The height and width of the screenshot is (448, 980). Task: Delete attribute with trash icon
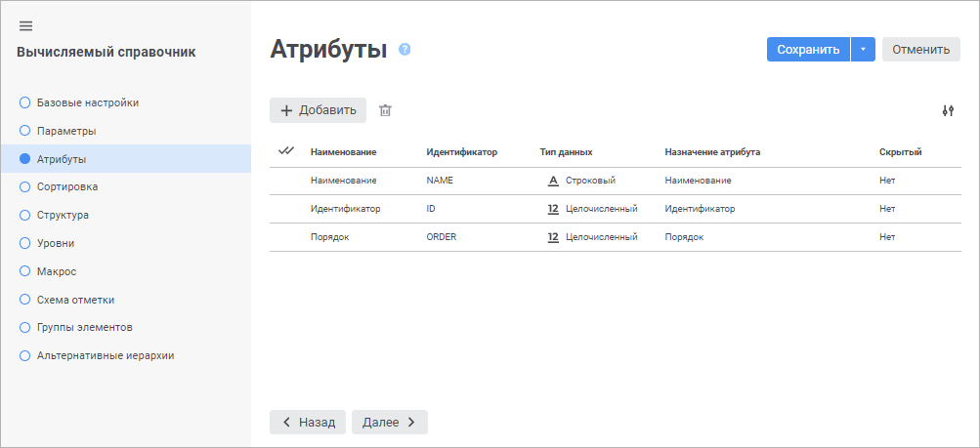(x=385, y=110)
